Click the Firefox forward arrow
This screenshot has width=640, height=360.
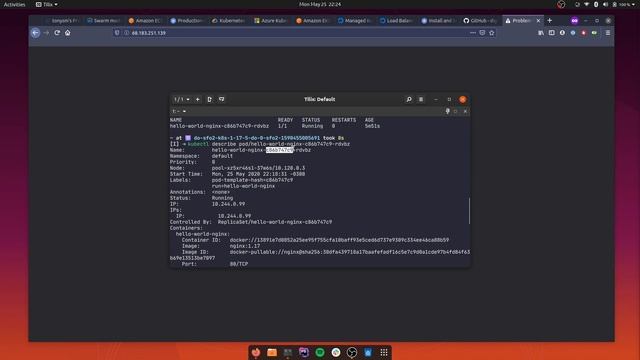pos(46,33)
